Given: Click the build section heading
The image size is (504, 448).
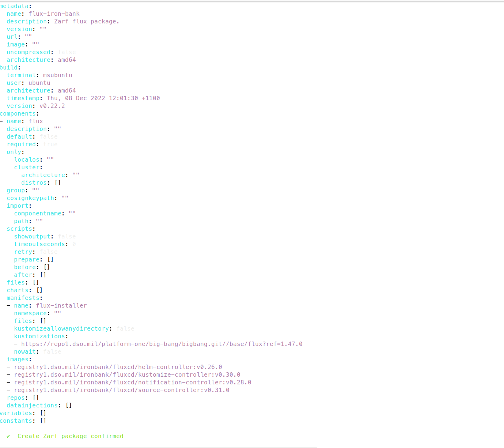Looking at the screenshot, I should [x=8, y=67].
